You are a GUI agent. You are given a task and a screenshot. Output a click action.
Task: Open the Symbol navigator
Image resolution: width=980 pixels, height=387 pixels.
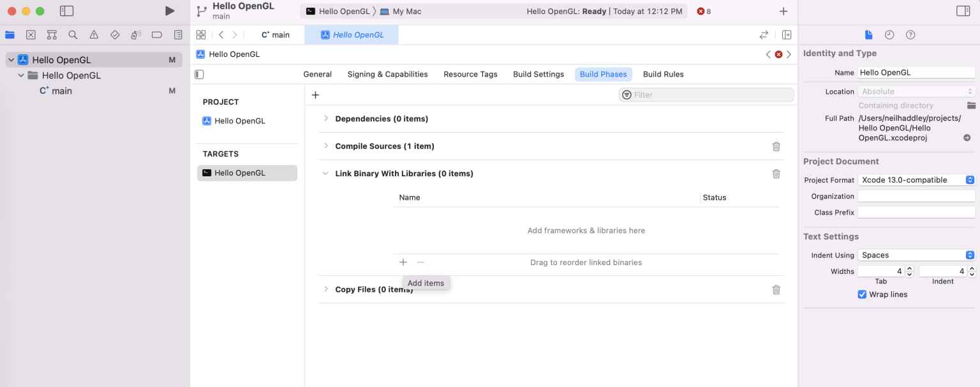point(52,35)
